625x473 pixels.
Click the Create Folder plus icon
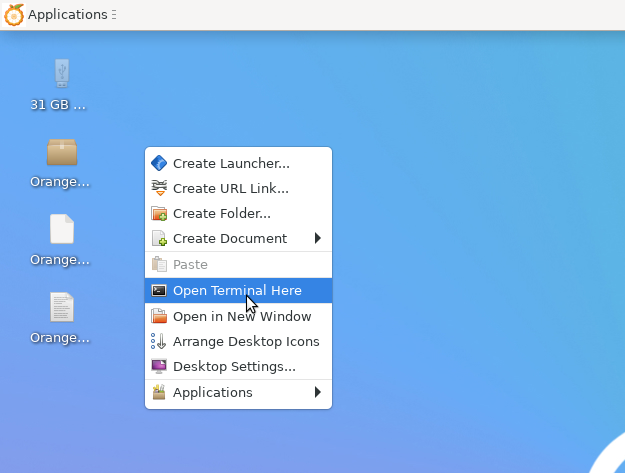[x=159, y=214]
